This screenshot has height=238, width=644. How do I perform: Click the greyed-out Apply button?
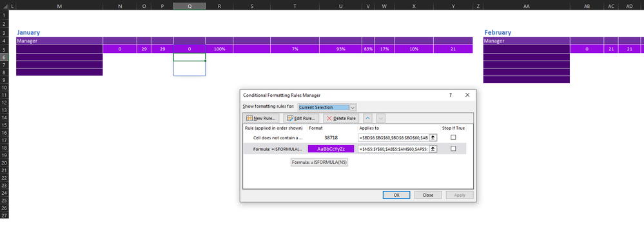pos(460,195)
